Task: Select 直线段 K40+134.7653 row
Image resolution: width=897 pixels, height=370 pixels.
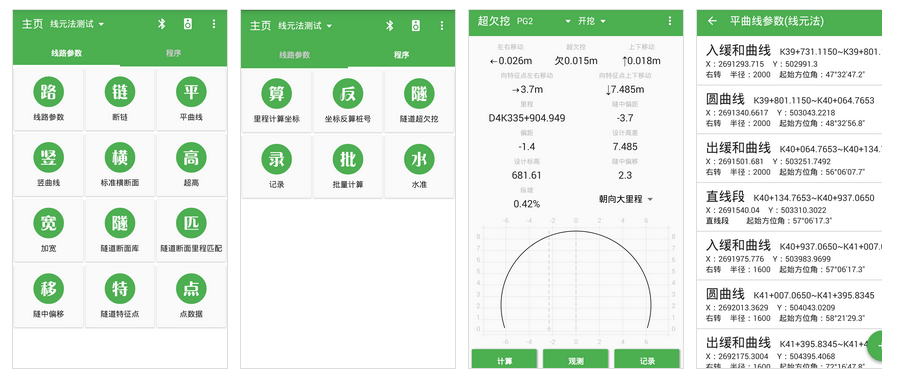Action: click(x=789, y=206)
